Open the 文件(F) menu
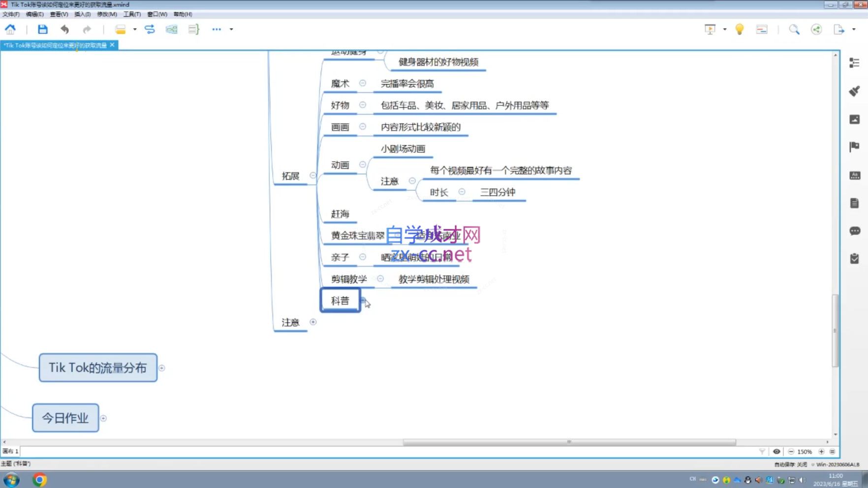The image size is (868, 488). (x=11, y=14)
